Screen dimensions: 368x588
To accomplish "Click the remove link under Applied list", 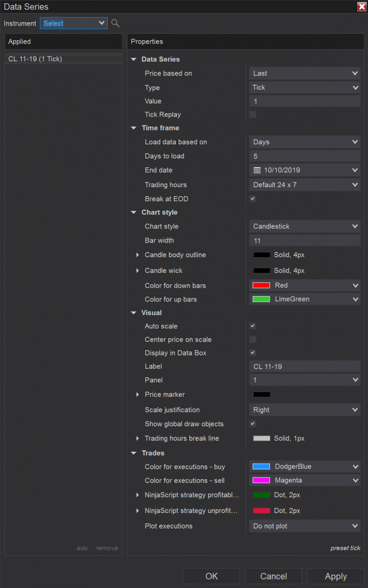I will click(x=107, y=548).
